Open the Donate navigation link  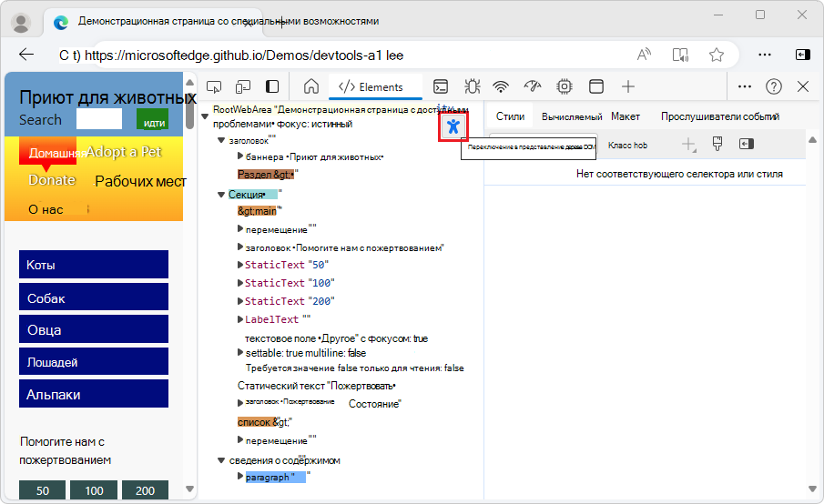52,180
